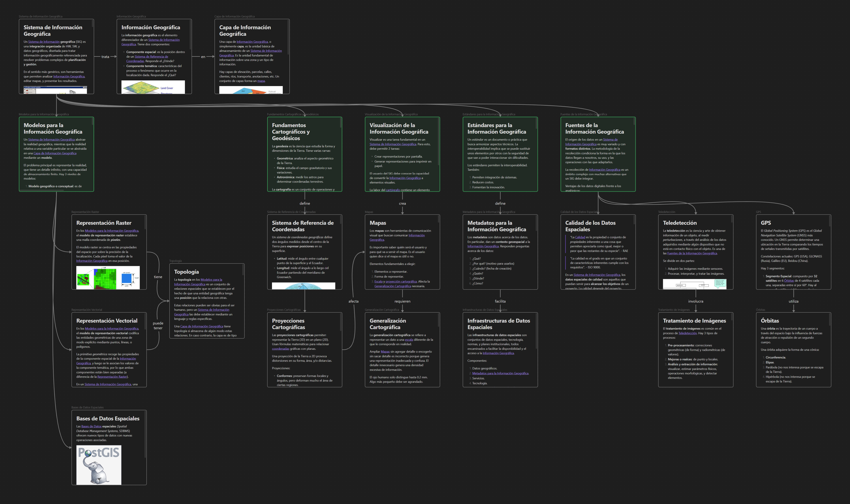Select the 'Mapas' card heading
Screen dimensions: 850x504
[378, 223]
